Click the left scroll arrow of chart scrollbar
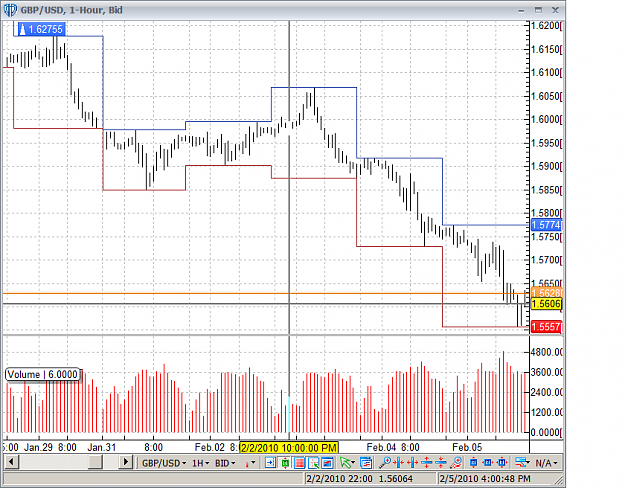625x488 pixels. tap(11, 462)
